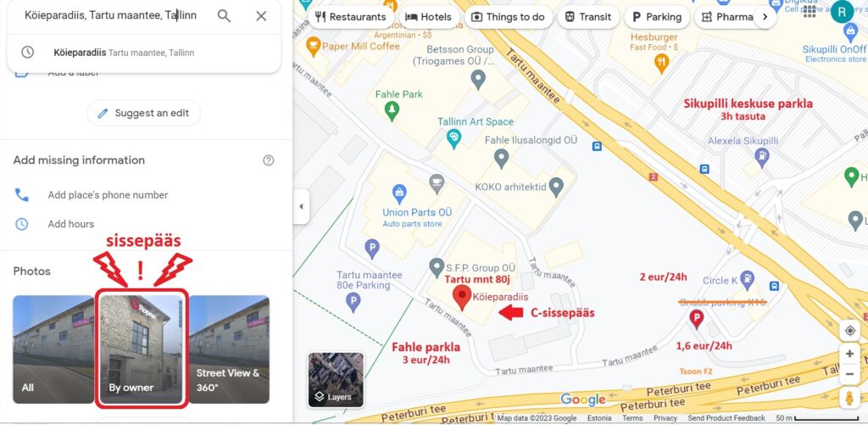Open the By owner photos thumbnail
The image size is (868, 425).
pyautogui.click(x=142, y=350)
